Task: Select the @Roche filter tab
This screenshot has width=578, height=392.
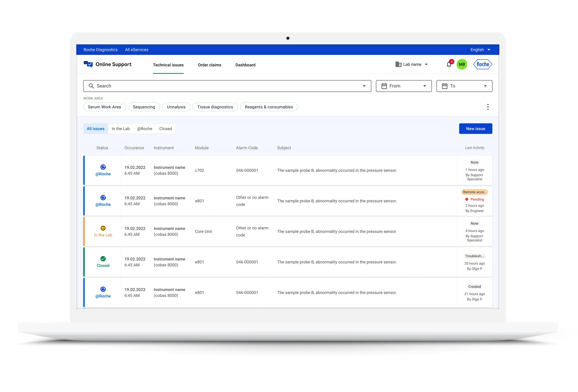Action: [144, 129]
